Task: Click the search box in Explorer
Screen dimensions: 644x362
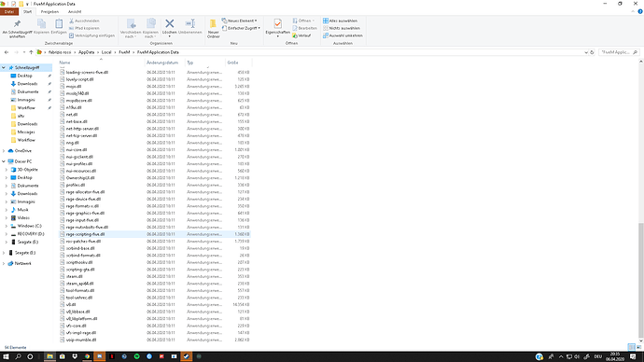Action: 619,52
